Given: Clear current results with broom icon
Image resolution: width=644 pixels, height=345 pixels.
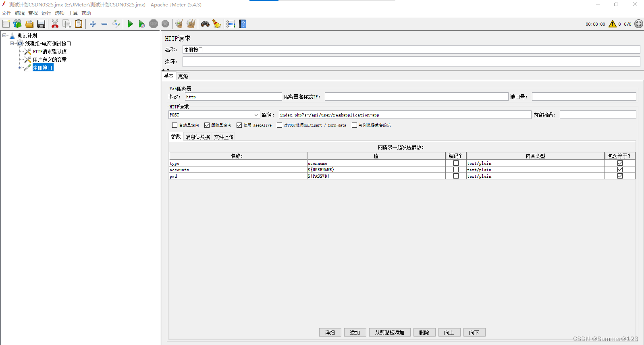Looking at the screenshot, I should tap(179, 24).
